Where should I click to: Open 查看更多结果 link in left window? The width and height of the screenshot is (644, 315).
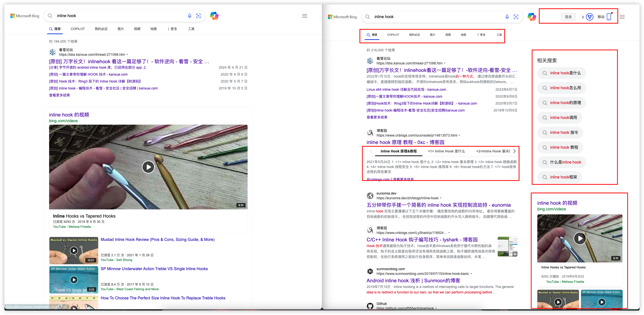pos(60,95)
